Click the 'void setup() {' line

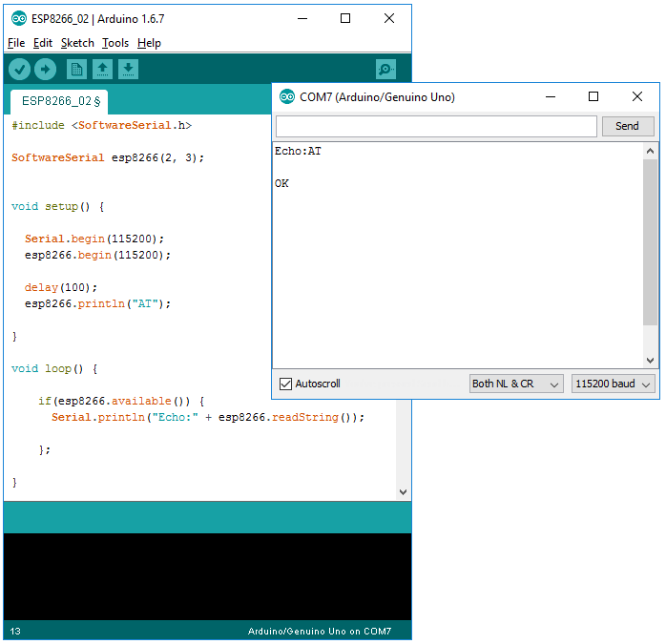click(58, 206)
